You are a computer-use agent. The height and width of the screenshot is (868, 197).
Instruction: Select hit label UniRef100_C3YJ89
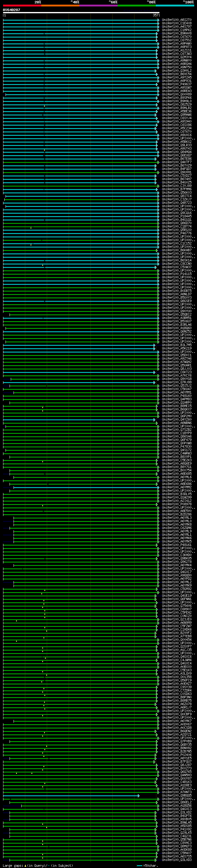[x=177, y=186]
